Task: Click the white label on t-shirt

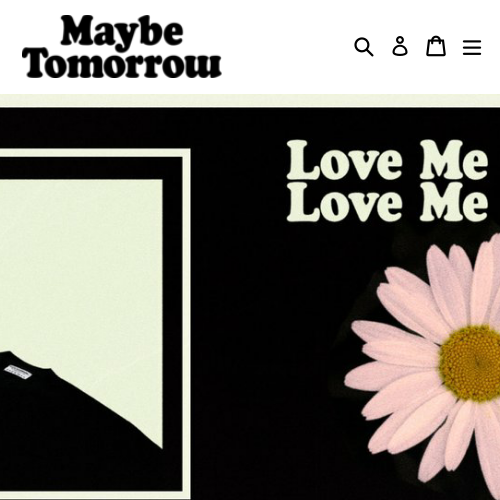Action: pos(18,371)
